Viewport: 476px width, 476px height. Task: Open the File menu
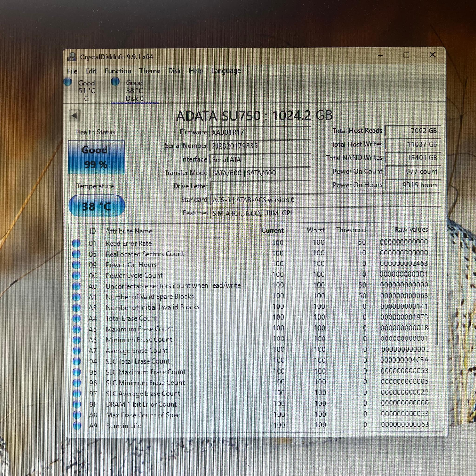pos(72,71)
